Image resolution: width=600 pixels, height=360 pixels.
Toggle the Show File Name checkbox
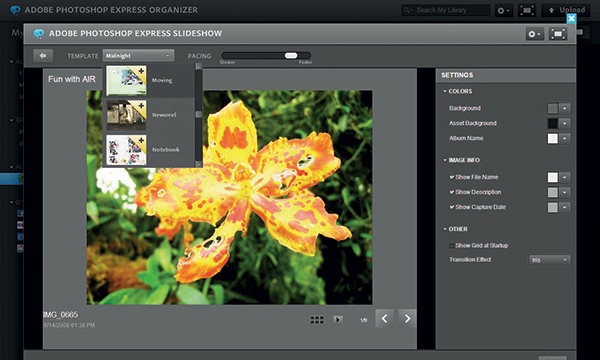coord(452,177)
